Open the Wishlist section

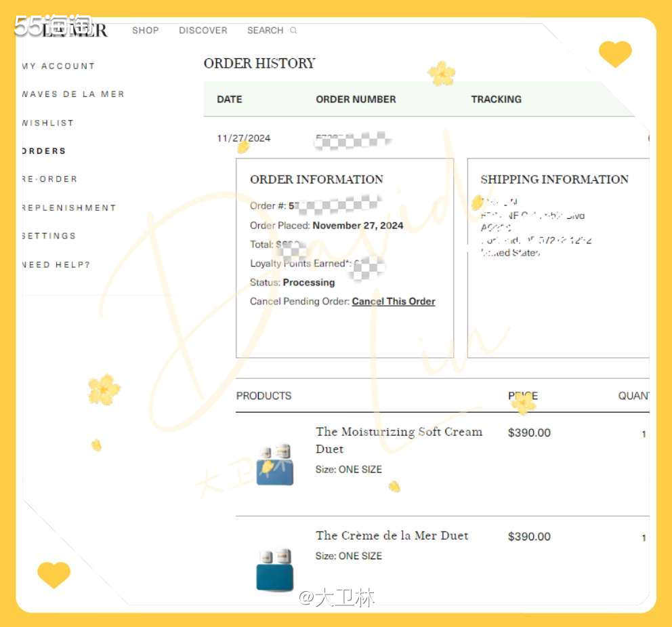[47, 123]
